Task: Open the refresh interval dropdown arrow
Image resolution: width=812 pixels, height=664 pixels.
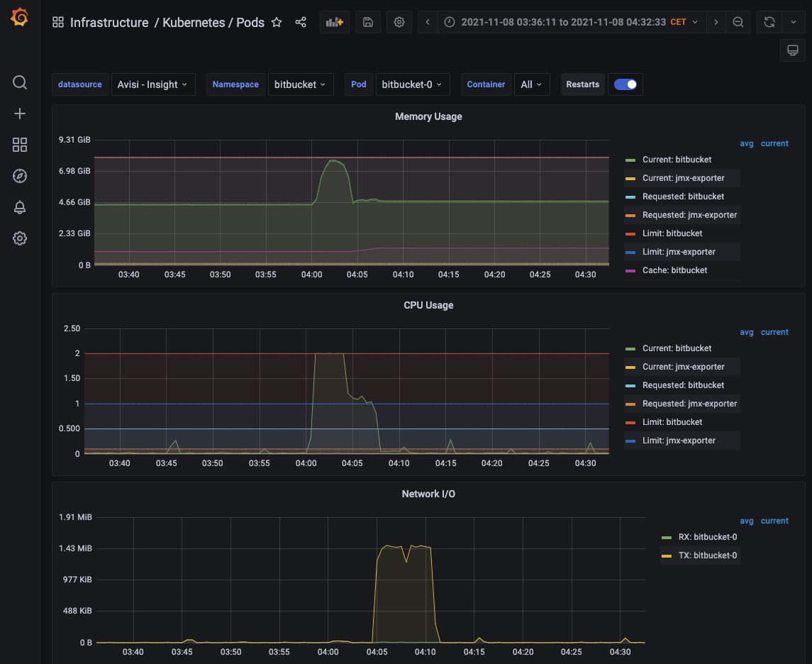Action: [x=794, y=22]
